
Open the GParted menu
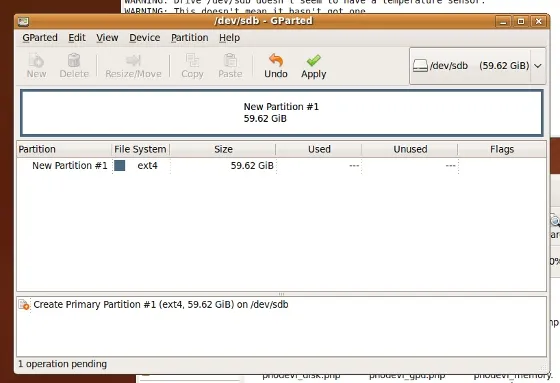pos(40,38)
